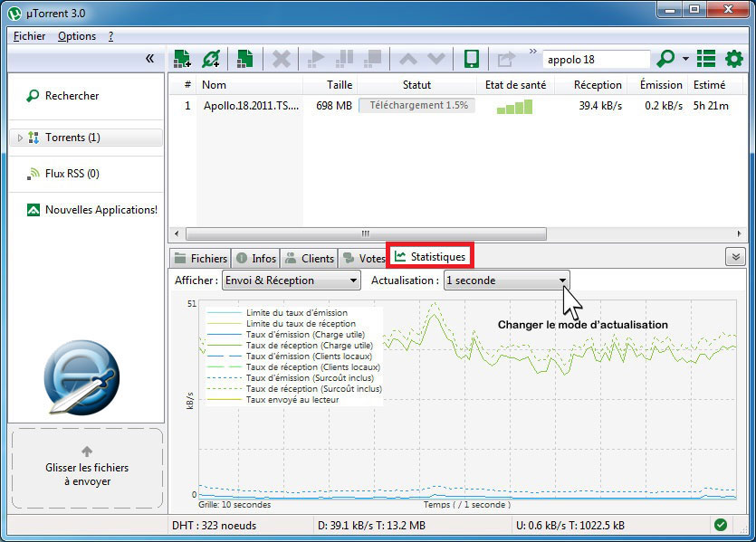
Task: Click U: 0.6 kB/s upload status
Action: [x=570, y=525]
